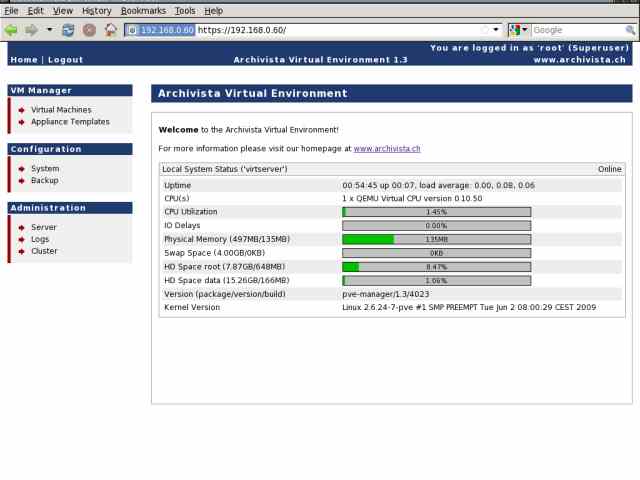The width and height of the screenshot is (640, 480).
Task: Click the browser Back arrow button
Action: click(x=11, y=30)
